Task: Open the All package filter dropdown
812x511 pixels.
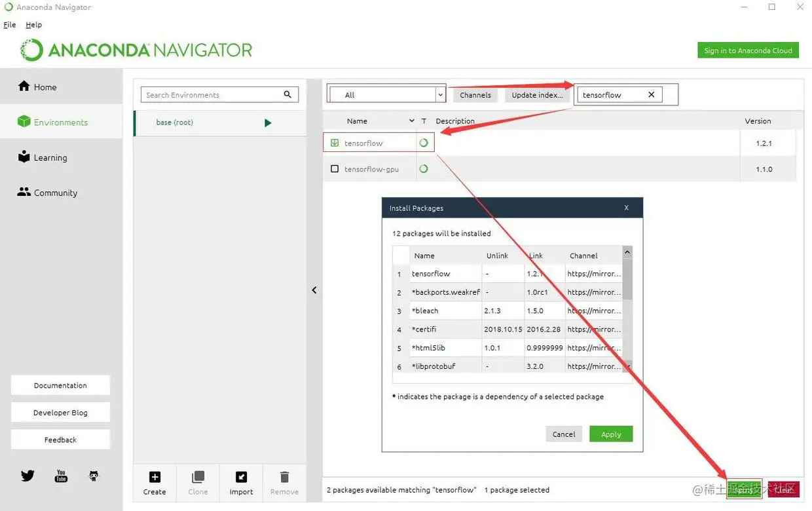Action: coord(387,94)
